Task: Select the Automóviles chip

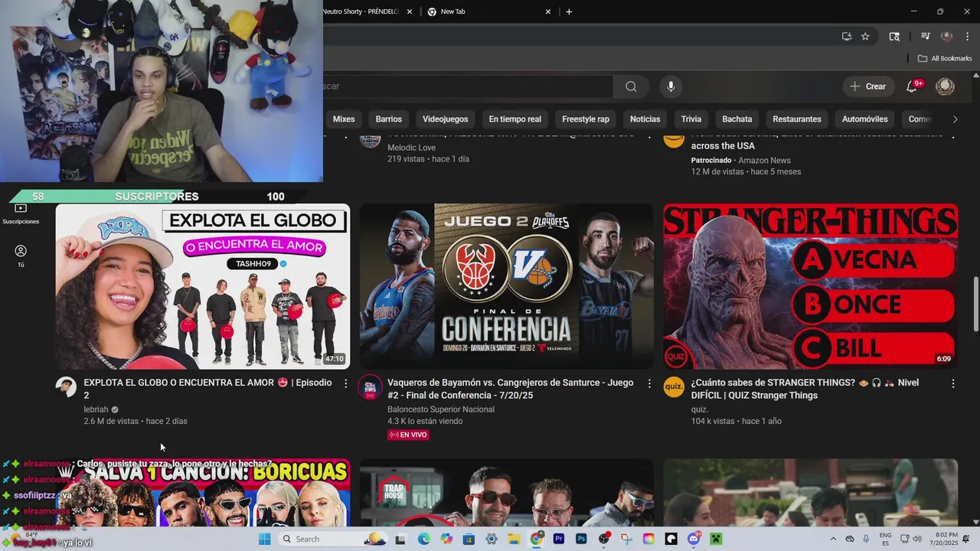Action: (x=865, y=119)
